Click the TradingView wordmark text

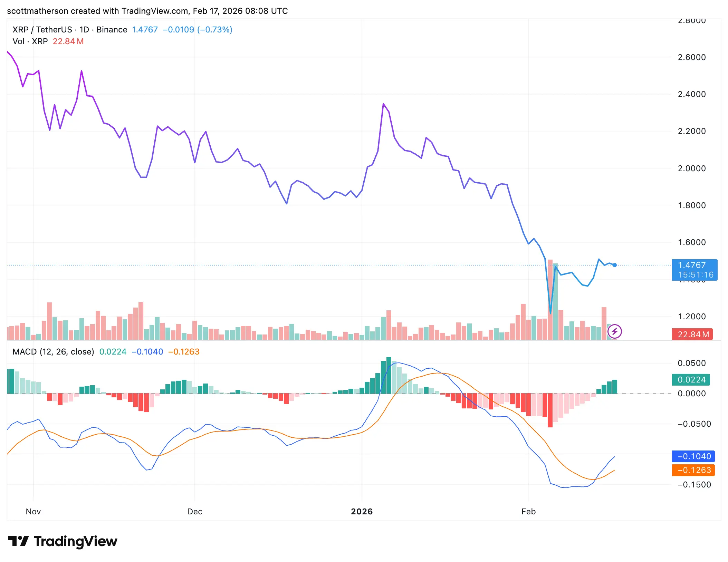[75, 541]
